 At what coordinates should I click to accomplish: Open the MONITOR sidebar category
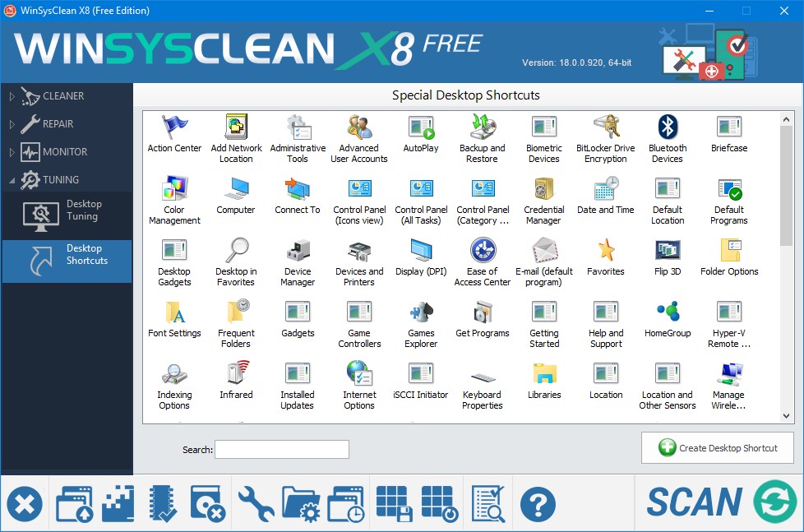65,152
